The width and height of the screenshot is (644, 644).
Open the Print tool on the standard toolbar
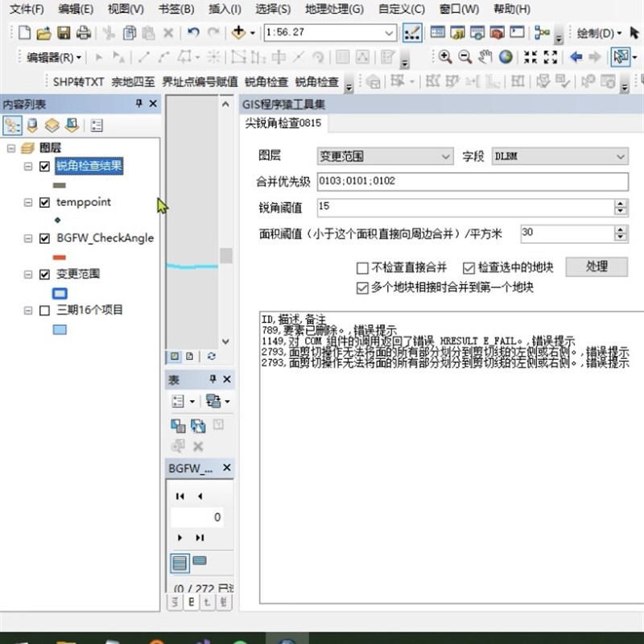pyautogui.click(x=83, y=33)
